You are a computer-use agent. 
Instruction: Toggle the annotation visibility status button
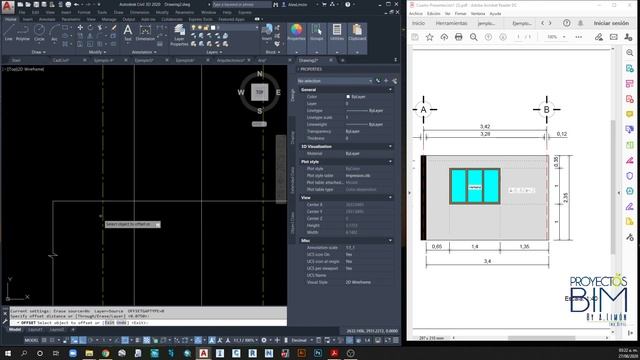212,340
